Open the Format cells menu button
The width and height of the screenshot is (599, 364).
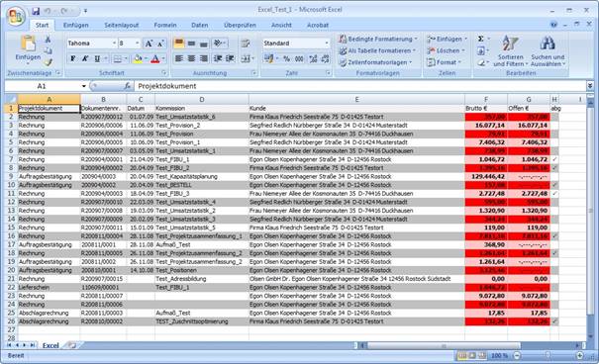(444, 62)
